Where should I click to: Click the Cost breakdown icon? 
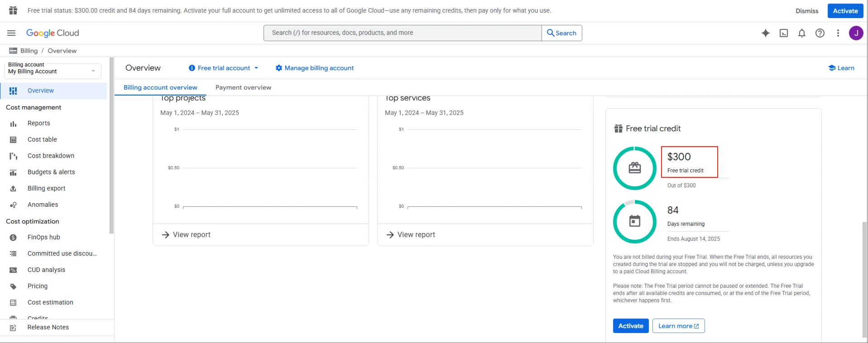[13, 156]
